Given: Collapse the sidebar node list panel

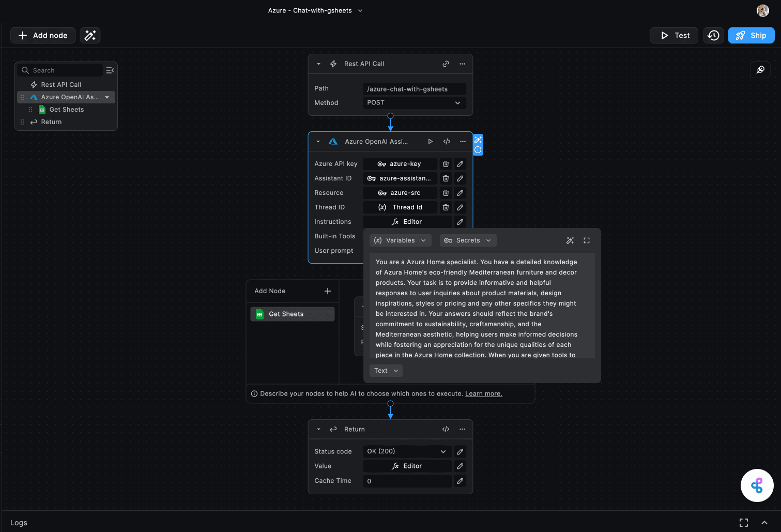Looking at the screenshot, I should coord(110,70).
